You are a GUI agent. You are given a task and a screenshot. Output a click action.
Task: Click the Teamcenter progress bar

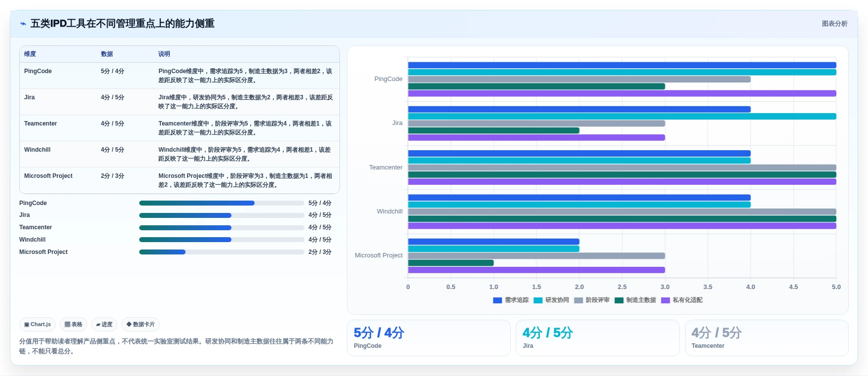pos(222,228)
